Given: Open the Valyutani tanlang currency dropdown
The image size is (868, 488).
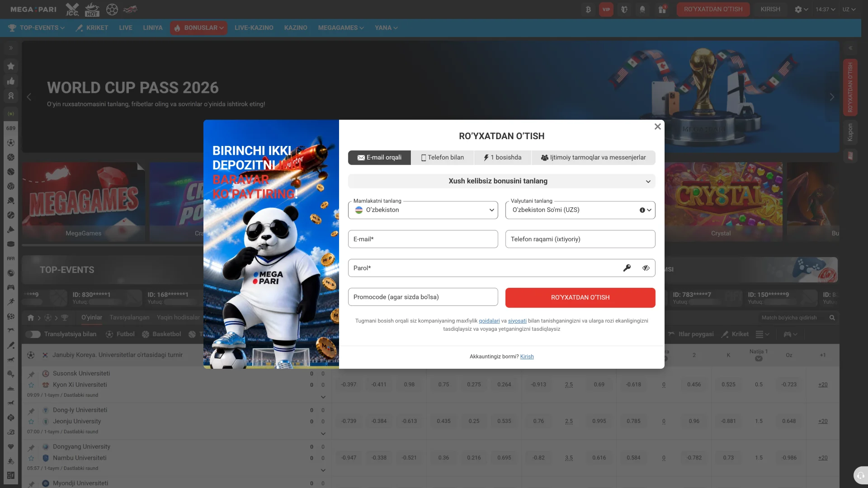Looking at the screenshot, I should 580,210.
